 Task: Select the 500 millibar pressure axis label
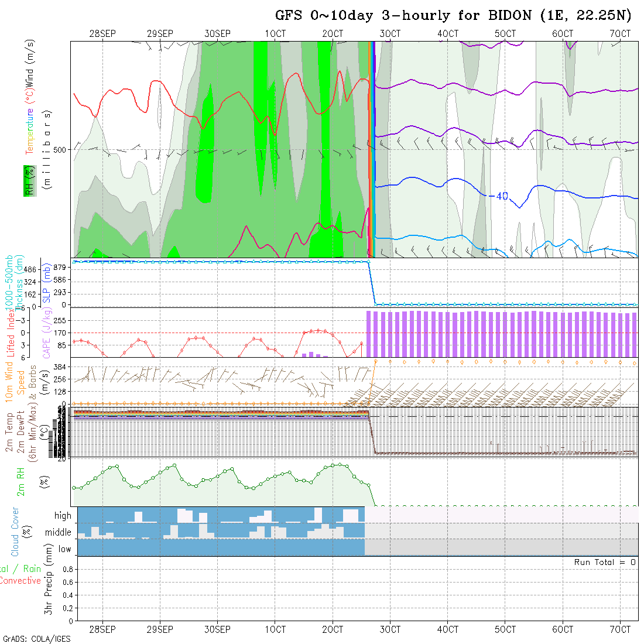click(x=59, y=150)
